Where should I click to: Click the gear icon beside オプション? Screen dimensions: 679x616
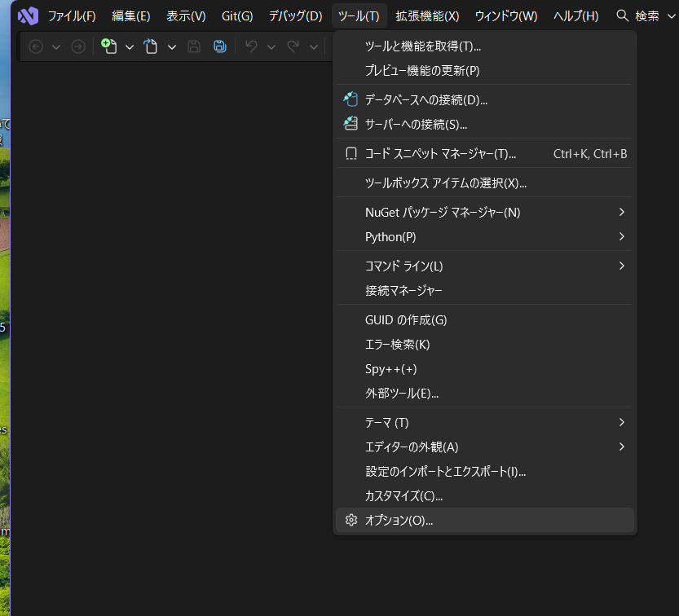(x=351, y=520)
